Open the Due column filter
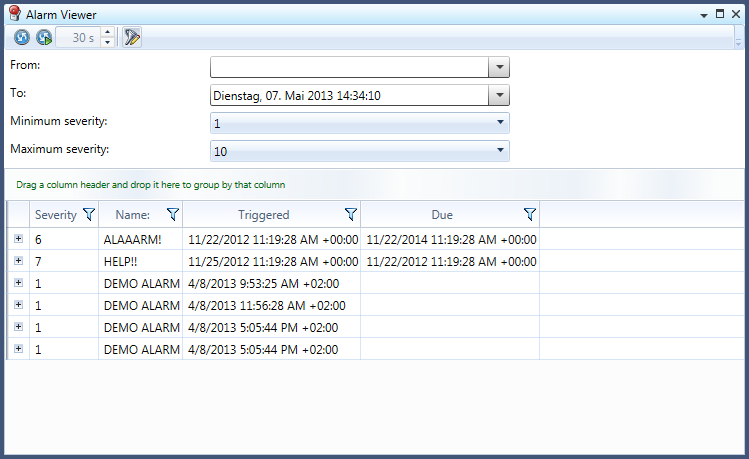Image resolution: width=749 pixels, height=459 pixels. coord(529,214)
